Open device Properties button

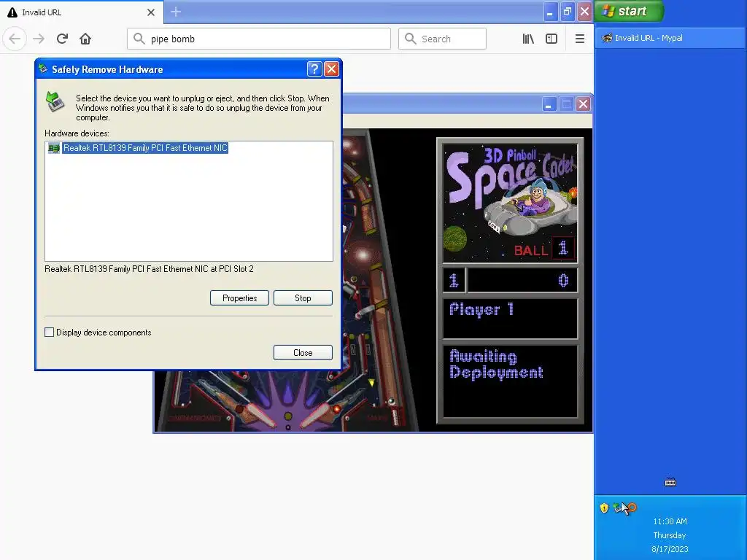(239, 298)
